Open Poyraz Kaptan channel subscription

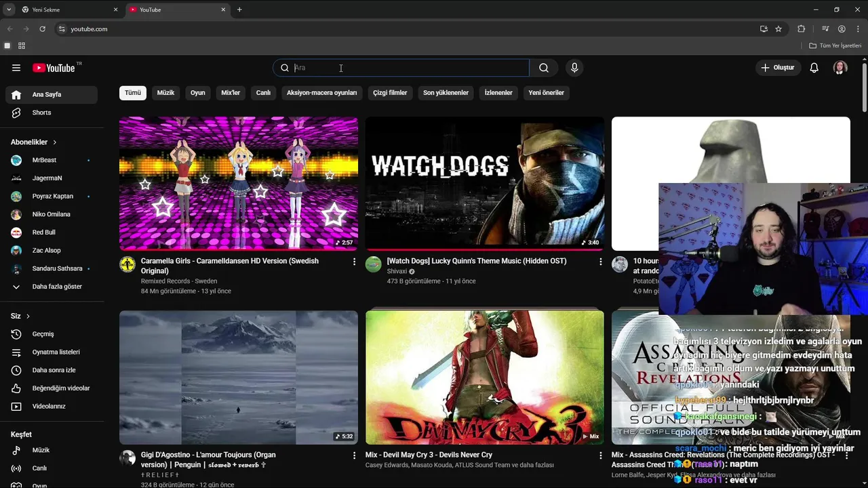tap(52, 196)
